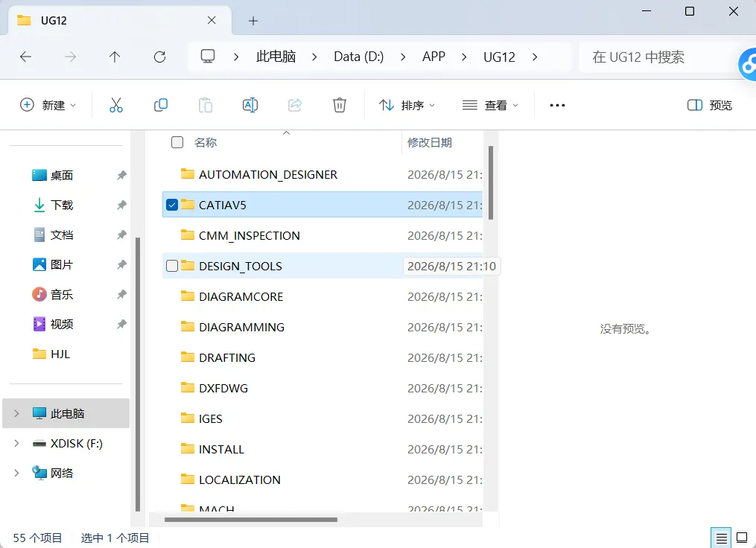Click the Delete trash icon
756x548 pixels.
[340, 105]
